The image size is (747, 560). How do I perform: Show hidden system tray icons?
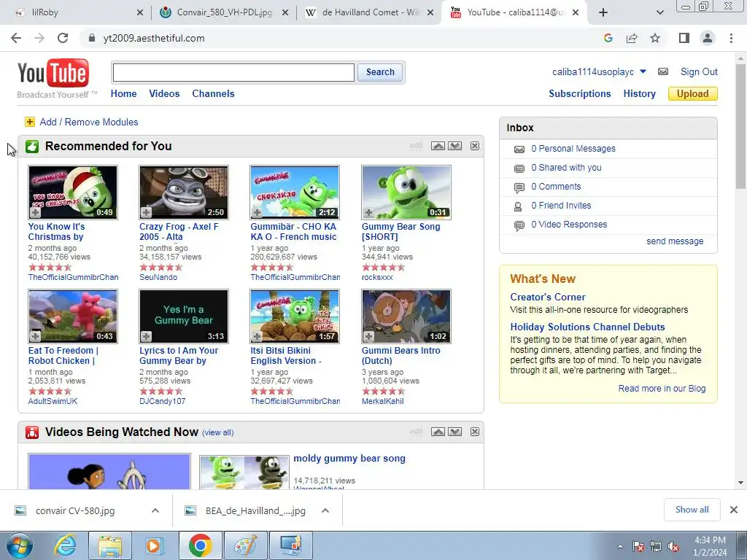[620, 546]
